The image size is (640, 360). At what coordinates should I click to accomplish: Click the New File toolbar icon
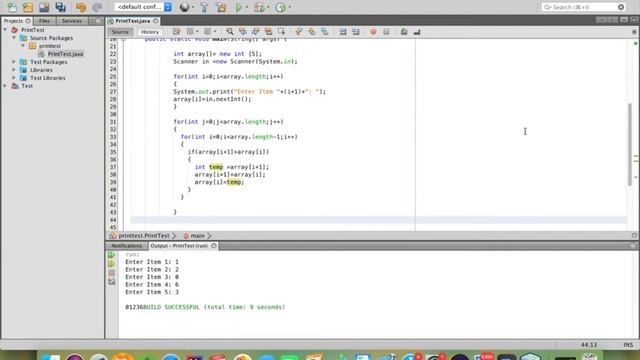coord(11,7)
